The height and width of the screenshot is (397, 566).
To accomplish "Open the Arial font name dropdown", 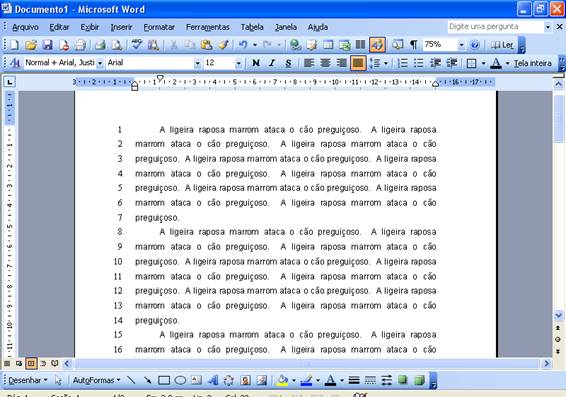I will click(x=197, y=63).
